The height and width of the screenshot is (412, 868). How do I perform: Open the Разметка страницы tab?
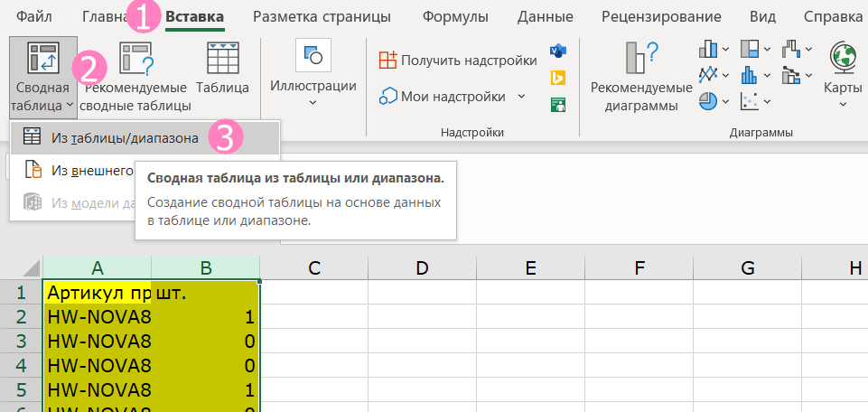point(322,16)
